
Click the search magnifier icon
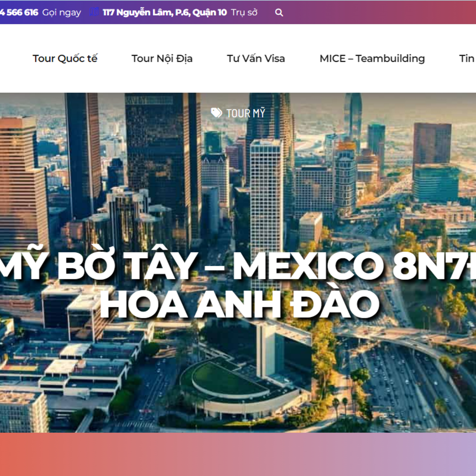click(x=279, y=12)
